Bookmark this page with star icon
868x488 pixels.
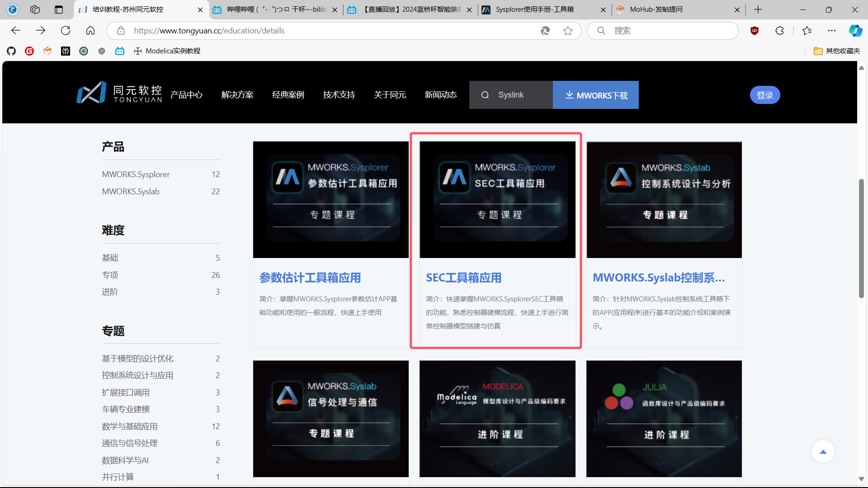pyautogui.click(x=568, y=31)
